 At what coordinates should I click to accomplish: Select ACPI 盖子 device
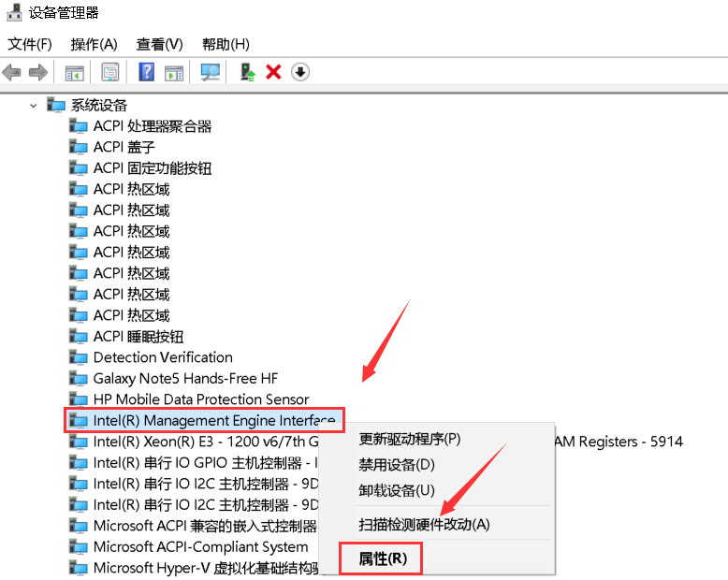point(124,147)
